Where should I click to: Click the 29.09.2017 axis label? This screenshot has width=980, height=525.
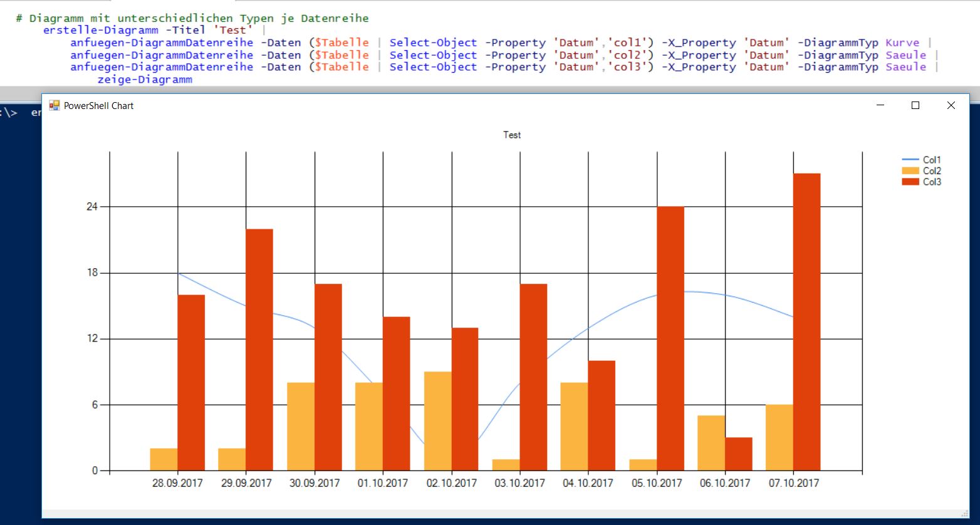tap(246, 483)
